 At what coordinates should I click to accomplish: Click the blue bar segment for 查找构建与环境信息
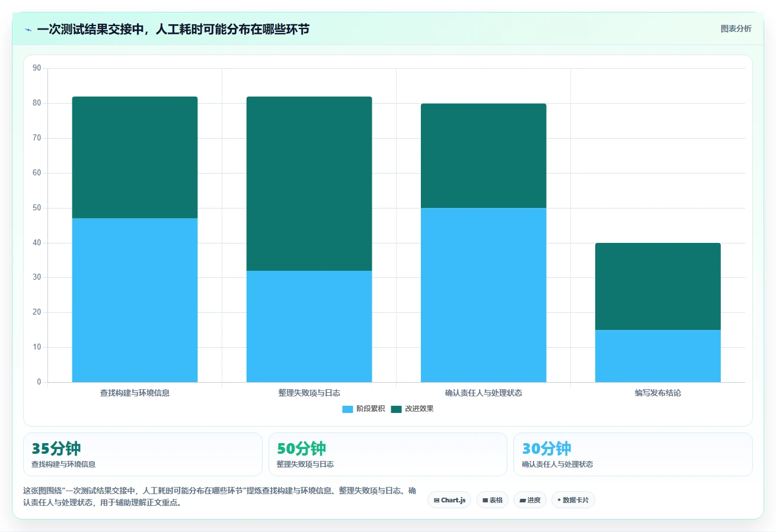click(135, 300)
